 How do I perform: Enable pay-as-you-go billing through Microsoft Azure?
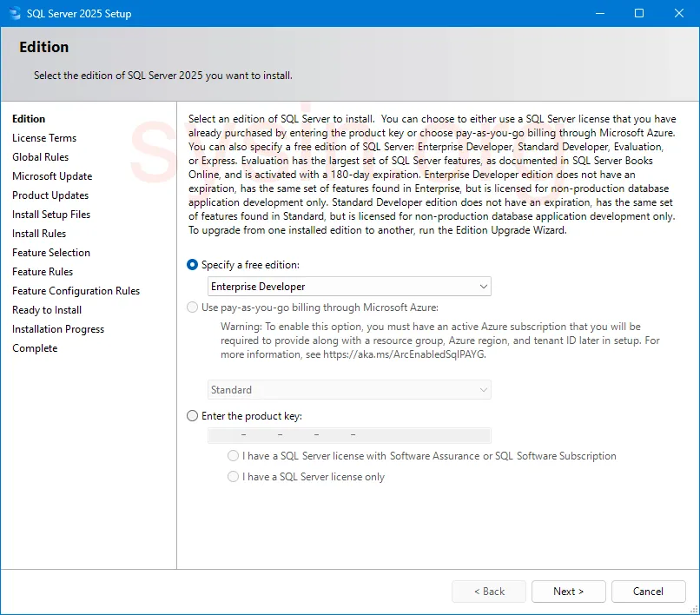point(192,306)
